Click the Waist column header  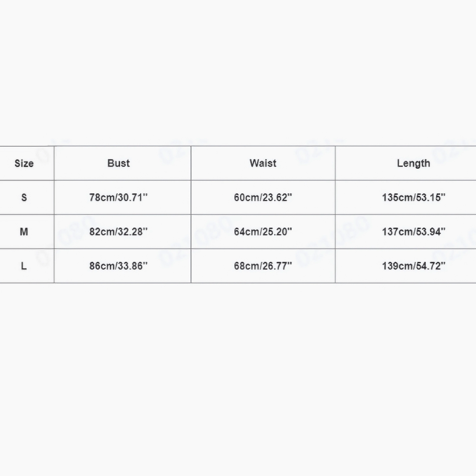point(263,163)
